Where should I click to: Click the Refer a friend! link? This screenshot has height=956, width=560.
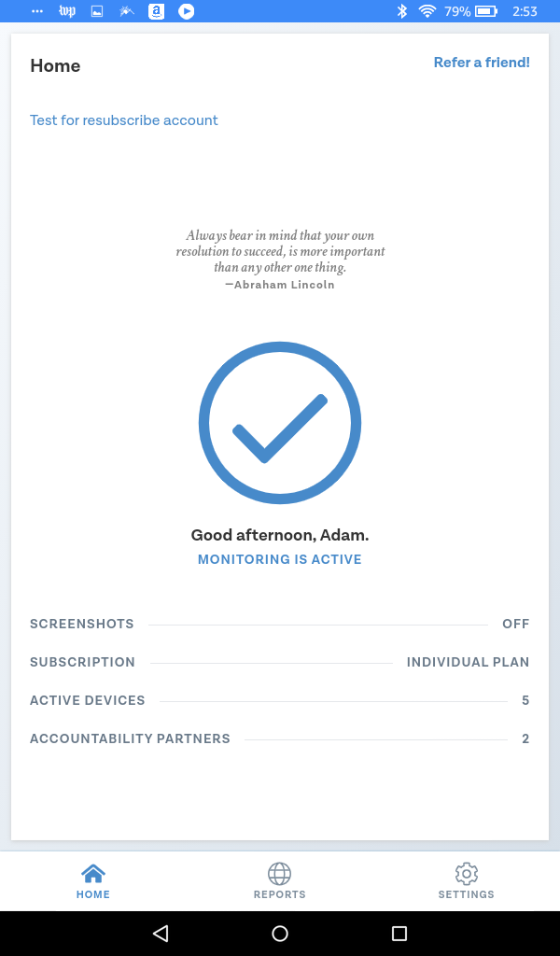482,63
